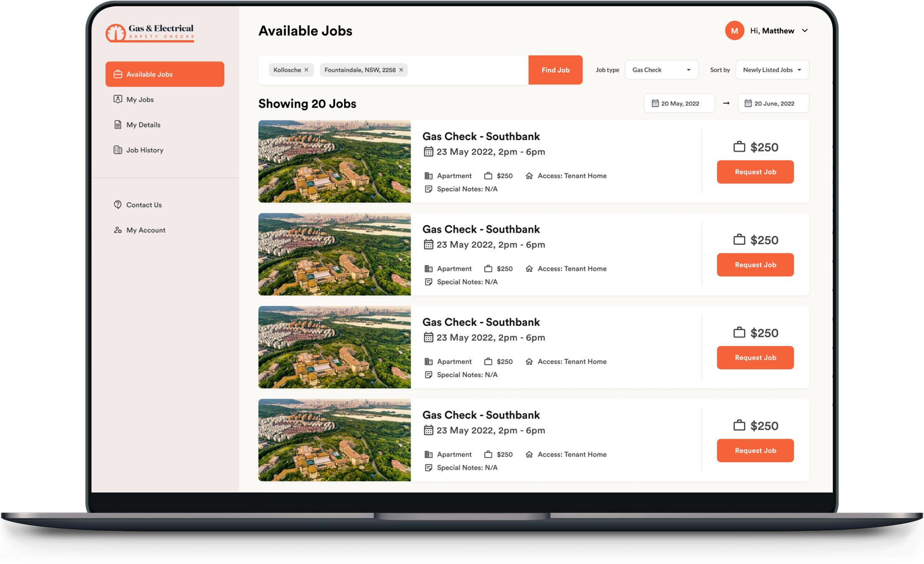This screenshot has height=564, width=924.
Task: Click Request Job on the fourth listing
Action: pos(755,451)
